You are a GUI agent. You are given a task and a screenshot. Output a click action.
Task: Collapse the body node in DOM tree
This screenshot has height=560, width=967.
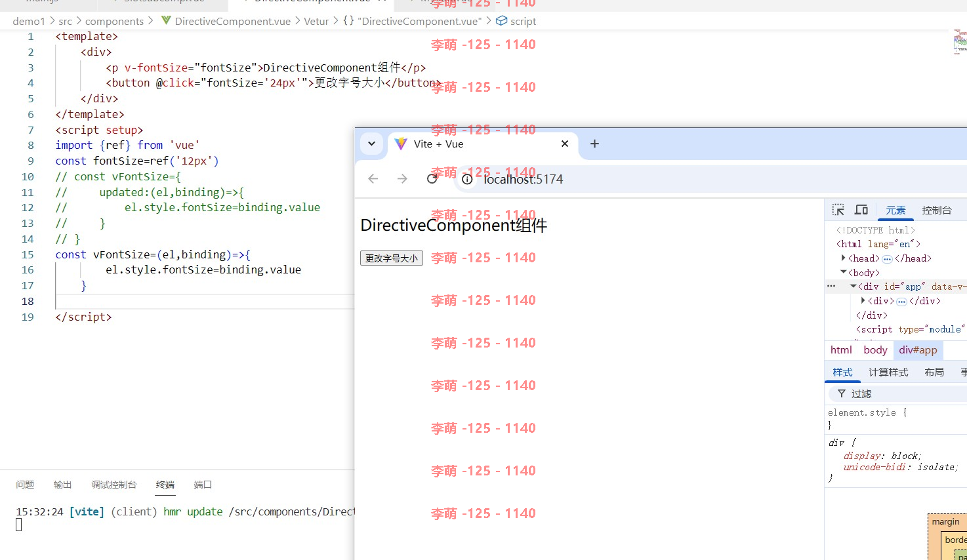tap(844, 272)
